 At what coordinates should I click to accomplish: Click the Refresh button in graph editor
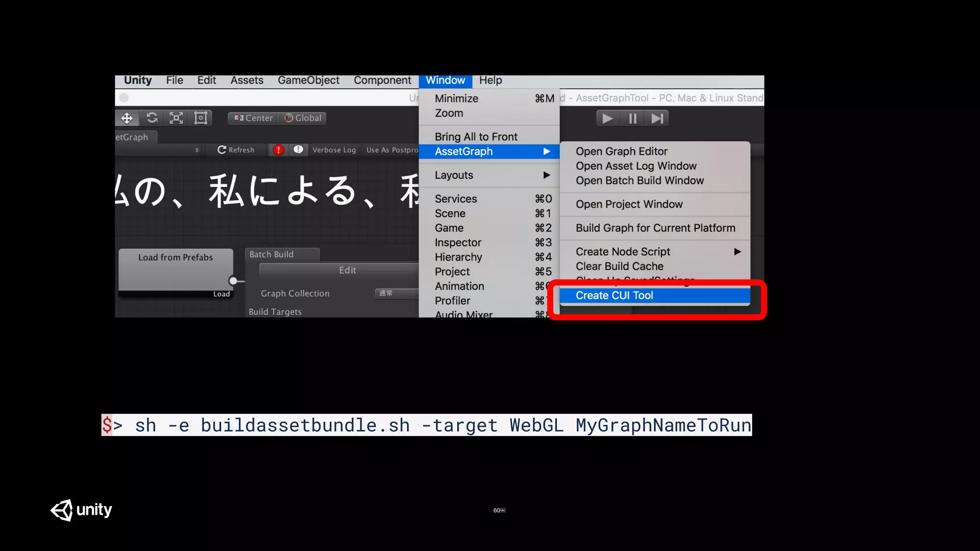(x=235, y=150)
